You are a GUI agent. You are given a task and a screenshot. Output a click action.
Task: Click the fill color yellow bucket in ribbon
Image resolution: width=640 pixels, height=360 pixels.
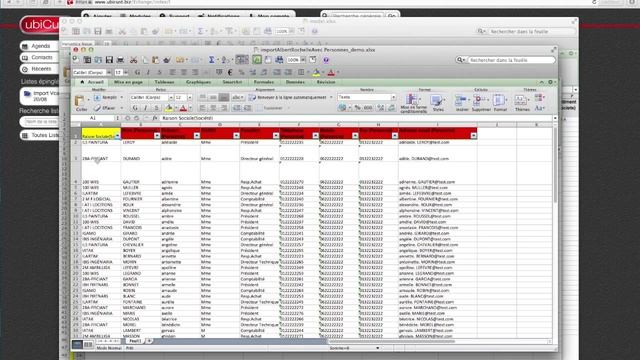(x=168, y=108)
